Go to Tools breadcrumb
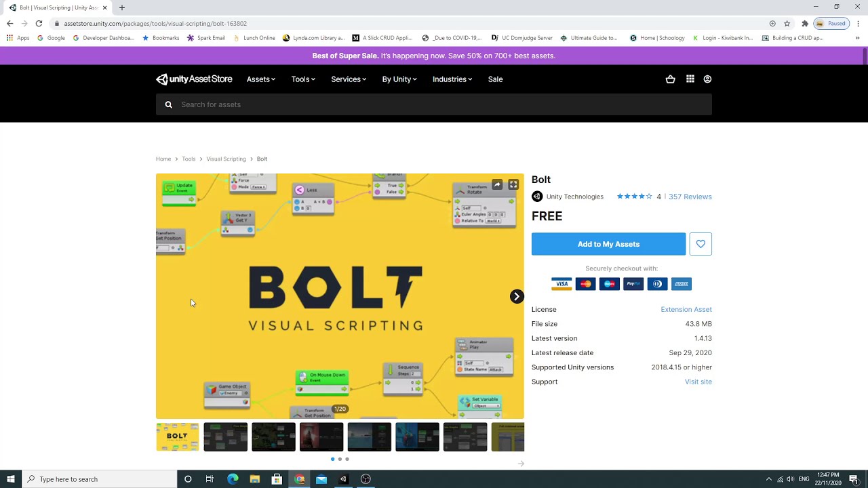This screenshot has height=488, width=868. click(189, 159)
